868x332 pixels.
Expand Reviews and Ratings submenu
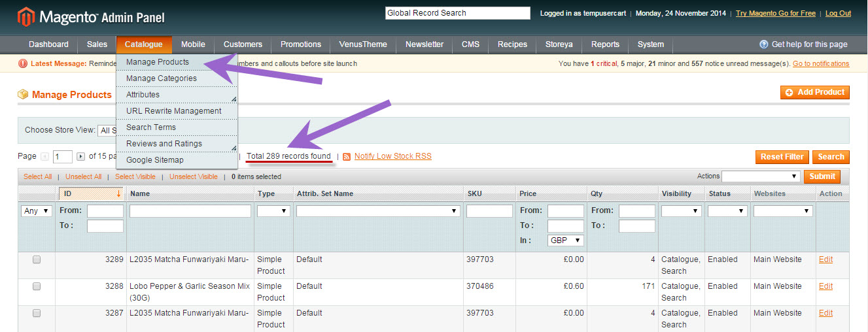click(177, 144)
